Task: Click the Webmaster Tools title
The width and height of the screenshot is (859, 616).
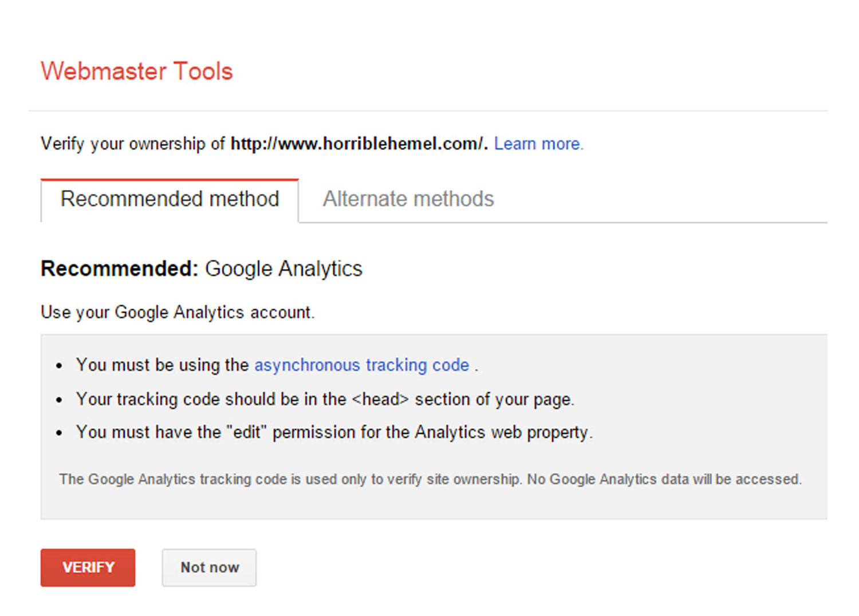Action: point(137,71)
